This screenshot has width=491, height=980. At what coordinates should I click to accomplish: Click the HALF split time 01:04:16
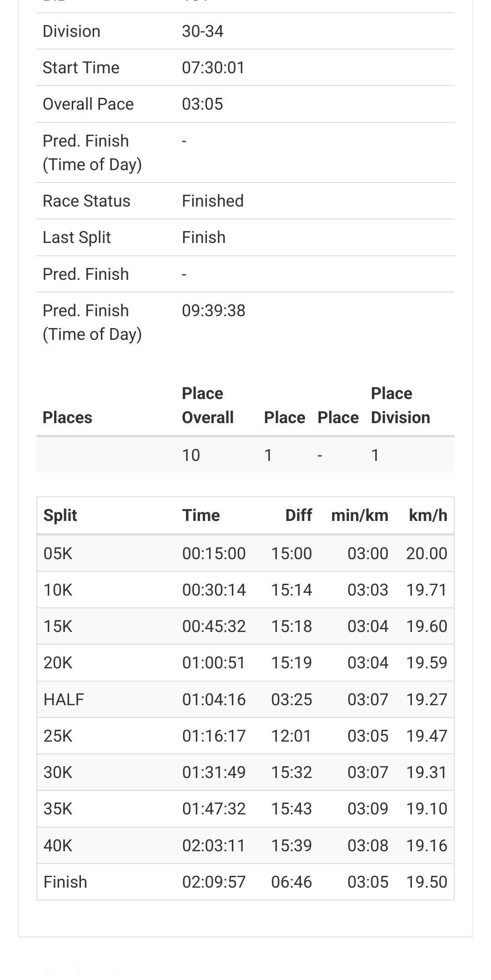click(x=214, y=699)
